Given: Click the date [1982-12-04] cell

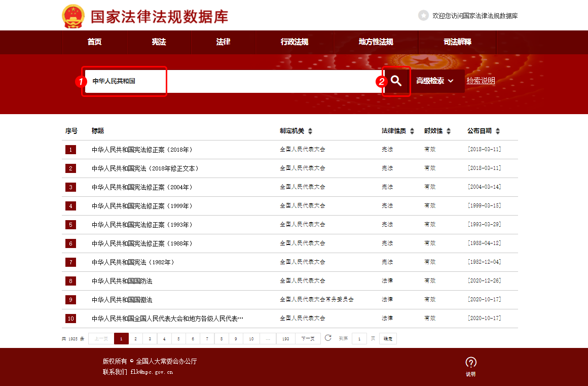Looking at the screenshot, I should tap(484, 262).
